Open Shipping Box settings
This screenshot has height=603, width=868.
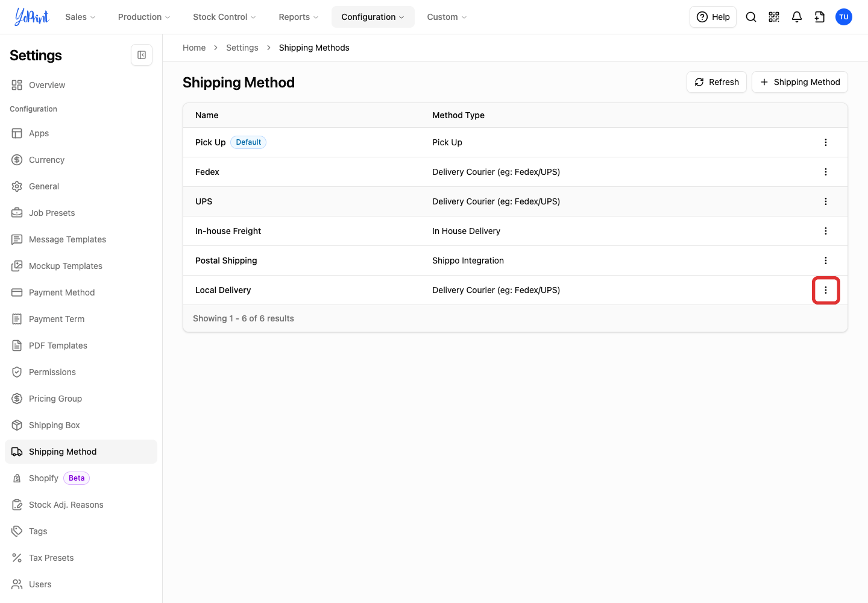pyautogui.click(x=81, y=425)
